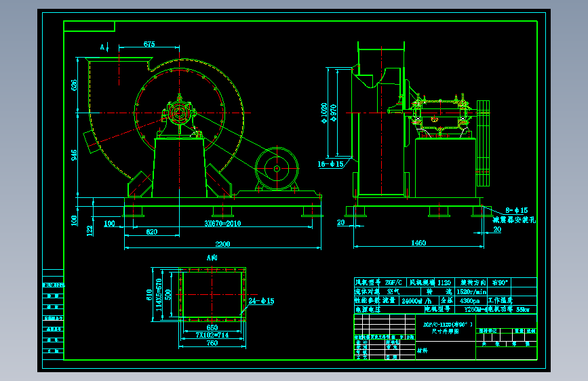Click the 620 dimension label
Image resolution: width=588 pixels, height=381 pixels.
(151, 232)
